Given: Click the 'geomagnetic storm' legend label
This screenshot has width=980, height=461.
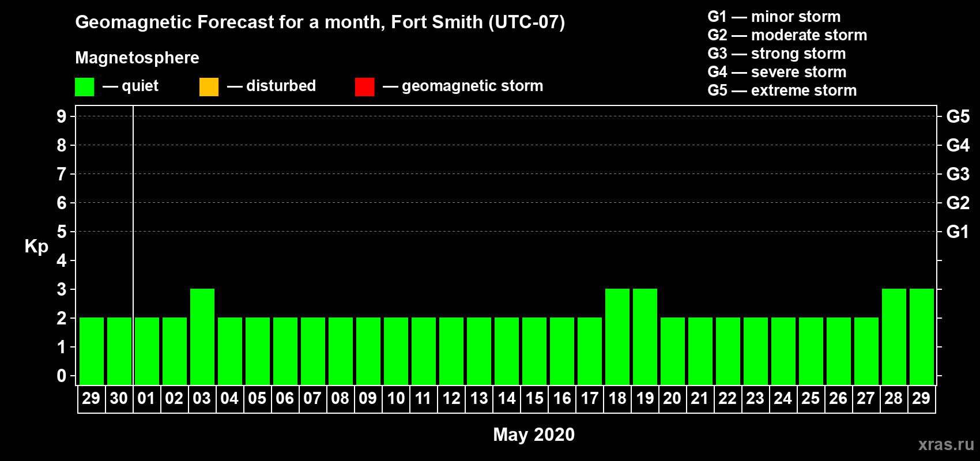Looking at the screenshot, I should coord(473,86).
